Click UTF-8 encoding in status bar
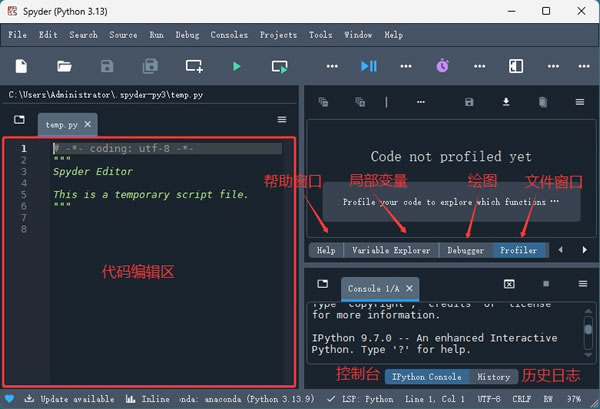 pos(489,399)
